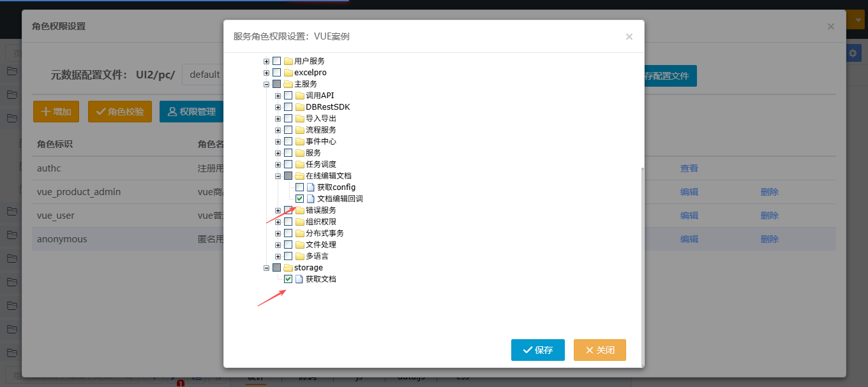The height and width of the screenshot is (387, 868).
Task: Click the document icon next to 文档编辑回调
Action: tap(311, 199)
